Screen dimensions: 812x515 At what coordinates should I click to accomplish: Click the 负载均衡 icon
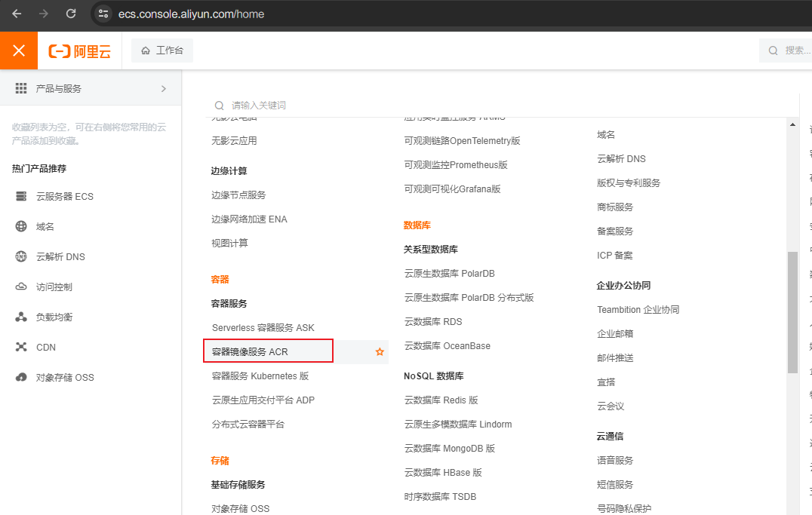click(x=21, y=317)
